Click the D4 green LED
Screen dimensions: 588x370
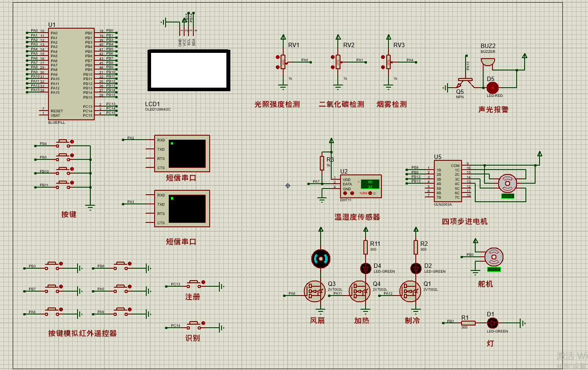[365, 268]
